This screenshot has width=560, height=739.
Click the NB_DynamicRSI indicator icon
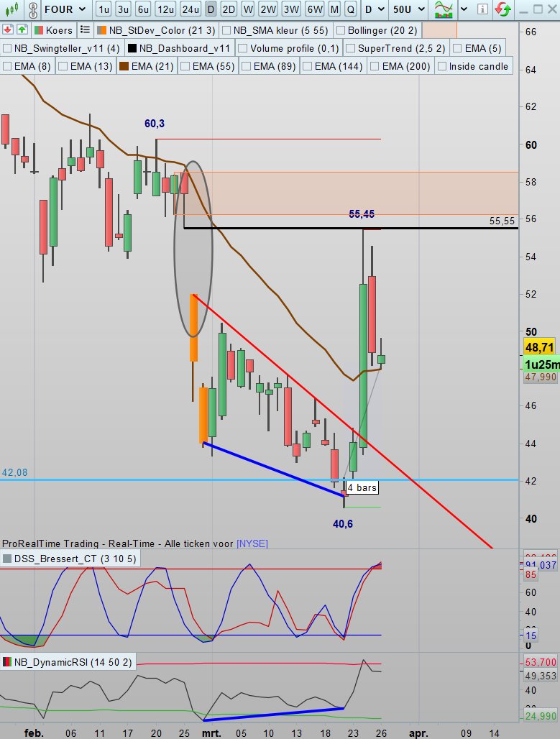pos(6,662)
